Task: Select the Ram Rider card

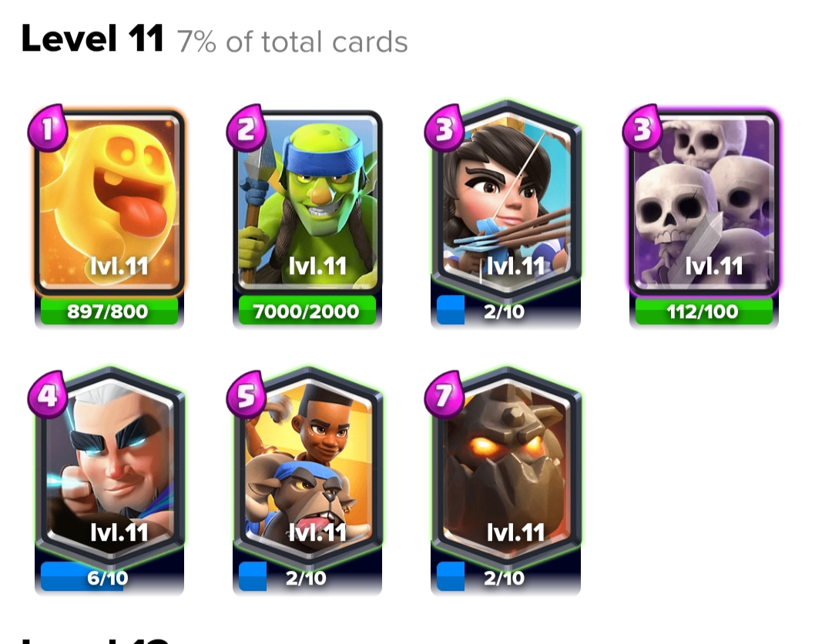Action: coord(307,465)
